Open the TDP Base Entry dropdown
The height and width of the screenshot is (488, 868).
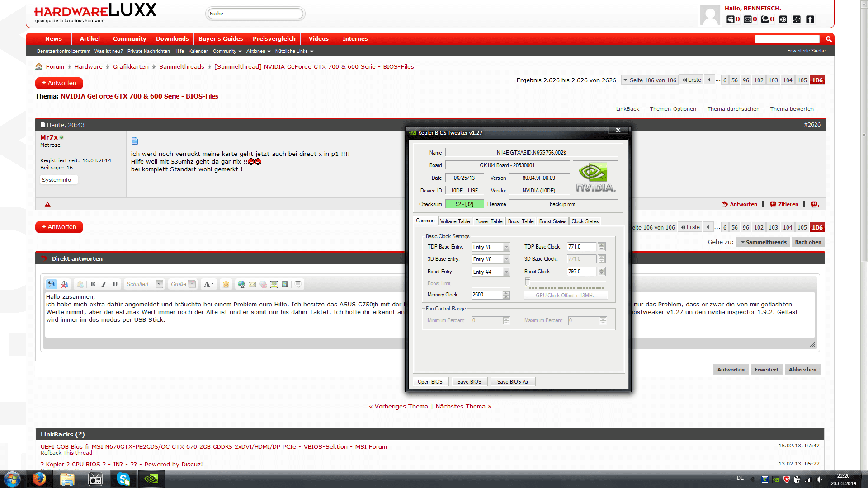(506, 247)
